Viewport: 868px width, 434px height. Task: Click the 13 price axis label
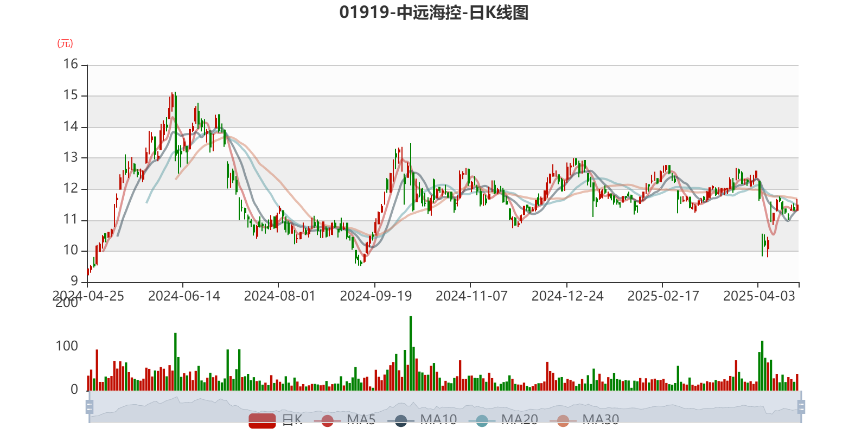click(x=71, y=158)
